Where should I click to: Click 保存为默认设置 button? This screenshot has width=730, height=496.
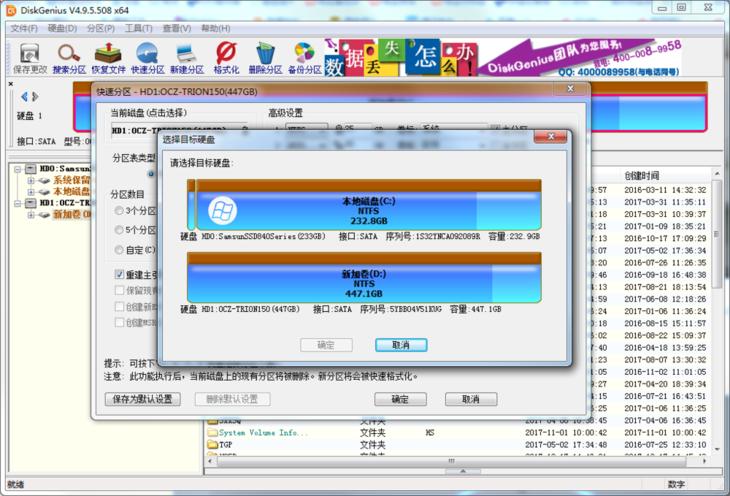pyautogui.click(x=142, y=399)
